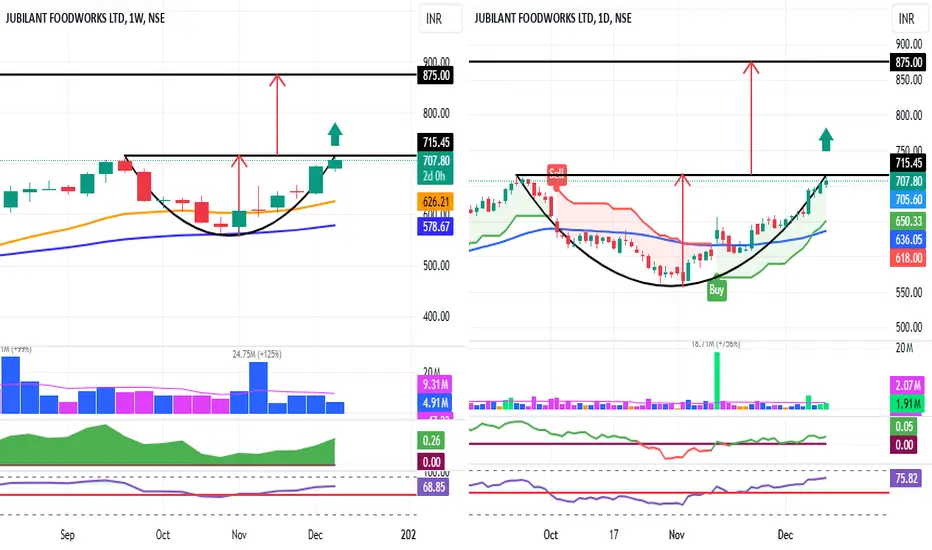Click the Oct label on 1D time axis
The image size is (932, 550).
[x=550, y=535]
